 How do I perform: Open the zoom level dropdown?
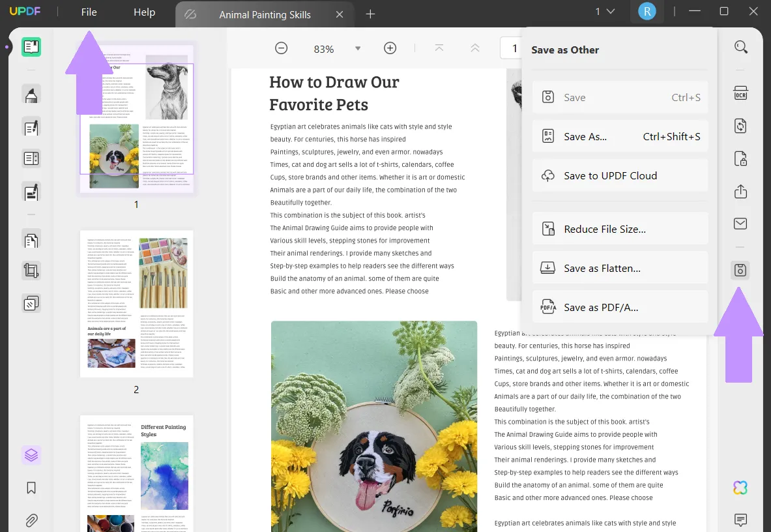[357, 48]
